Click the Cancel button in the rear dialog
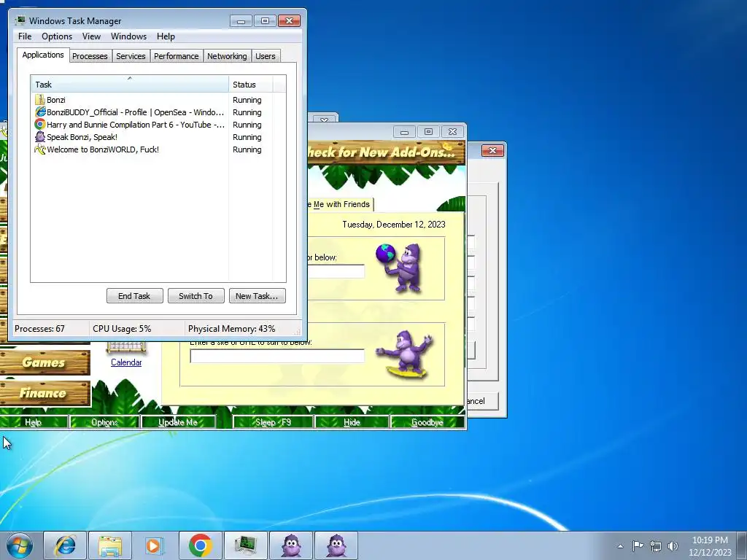747x560 pixels. pyautogui.click(x=482, y=401)
